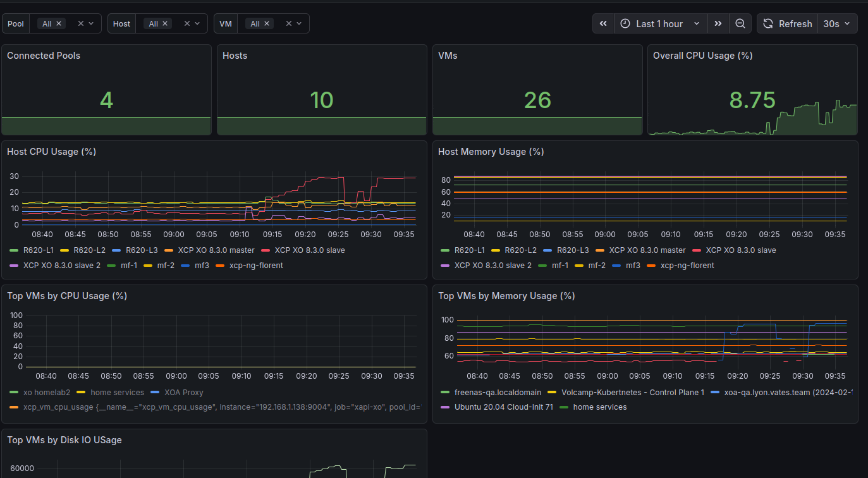Toggle xcp-ng-florent series in Host Memory Usage legend
Viewport: 868px width, 478px height.
pos(687,266)
